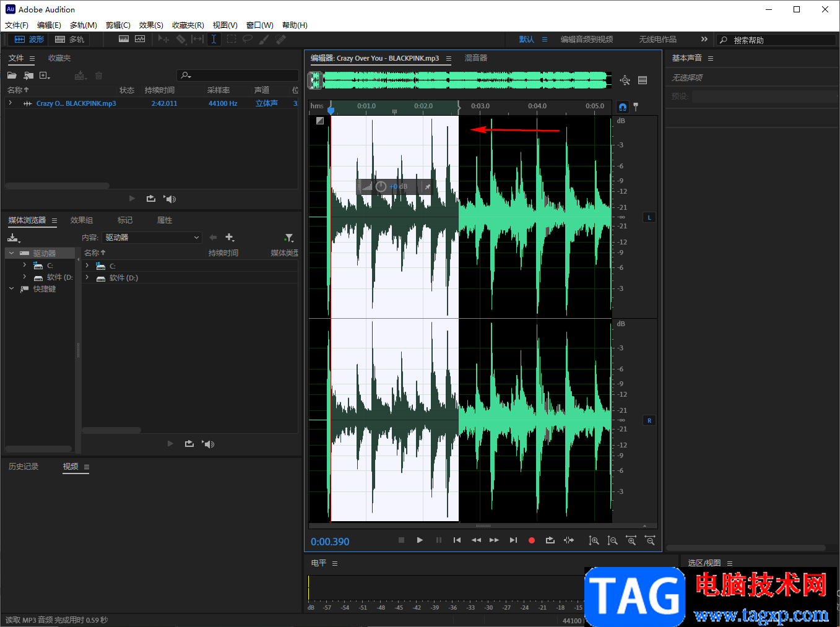Expand the Crazy Over You file entry
This screenshot has width=840, height=627.
(11, 103)
